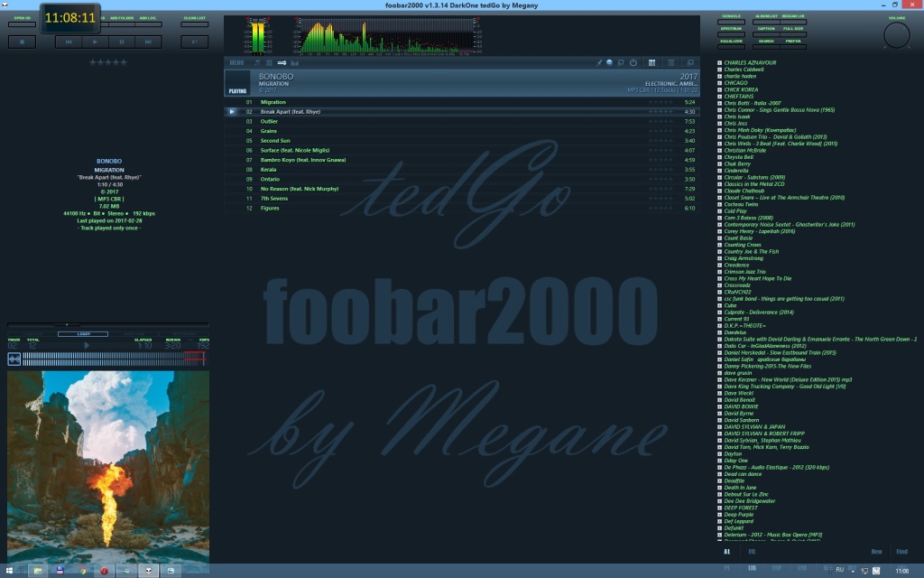This screenshot has height=578, width=924.
Task: Expand the Cocteau Twins tree node
Action: (719, 205)
